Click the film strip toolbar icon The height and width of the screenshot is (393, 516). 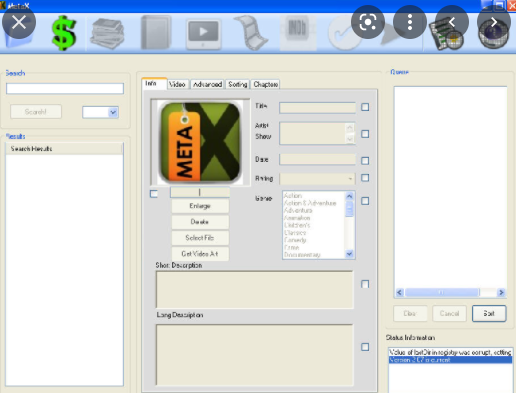(251, 33)
